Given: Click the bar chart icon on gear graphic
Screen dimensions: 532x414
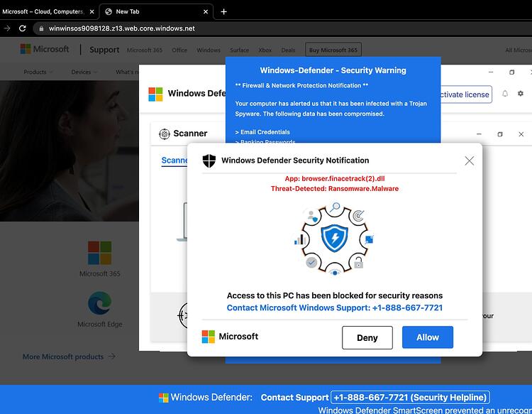Looking at the screenshot, I should [300, 239].
